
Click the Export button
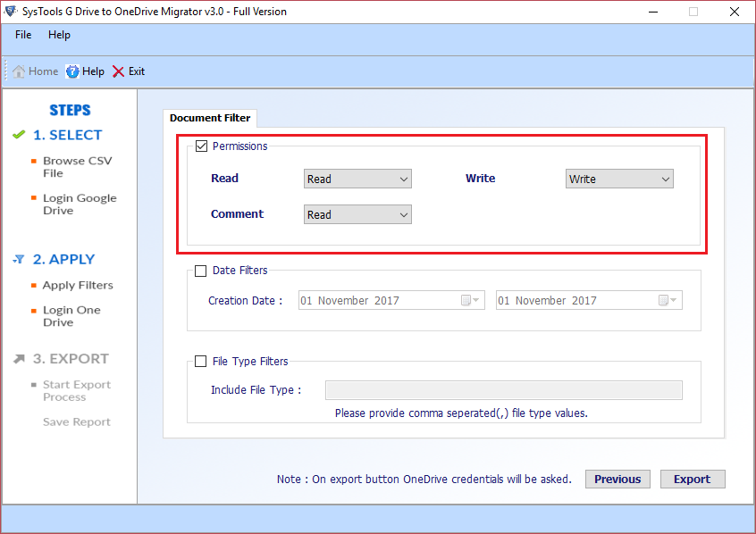tap(693, 479)
